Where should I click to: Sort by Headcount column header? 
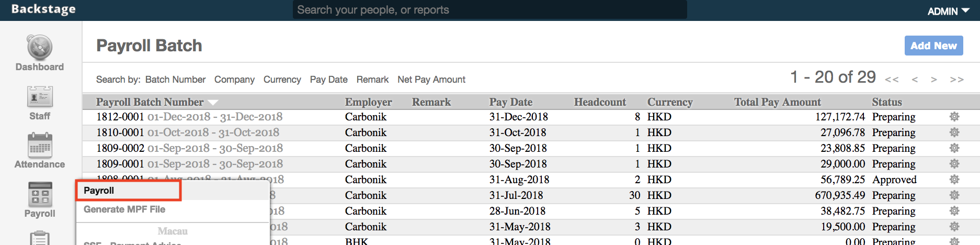(x=600, y=102)
